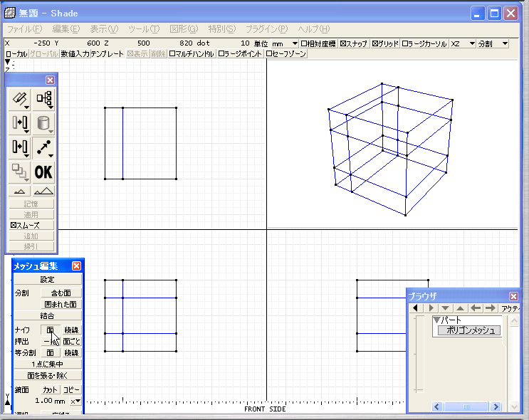Screen dimensions: 529x420
Task: Click the Browser scroll-right arrow
Action: click(x=496, y=406)
